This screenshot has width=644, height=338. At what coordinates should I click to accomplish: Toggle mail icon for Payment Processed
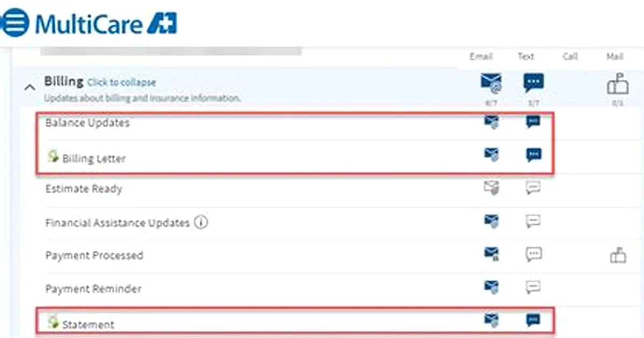tap(618, 255)
